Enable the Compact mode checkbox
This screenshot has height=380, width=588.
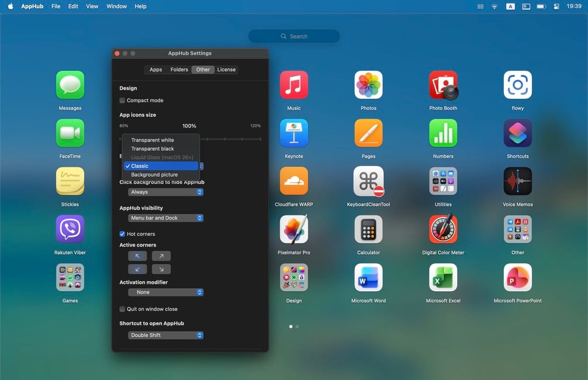122,101
